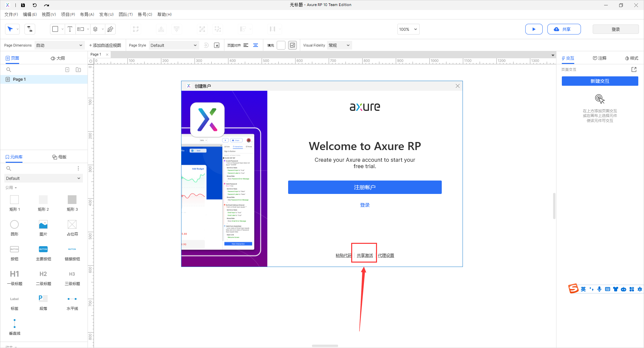Open the zoom level 100% dropdown
Image resolution: width=644 pixels, height=348 pixels.
pos(408,29)
